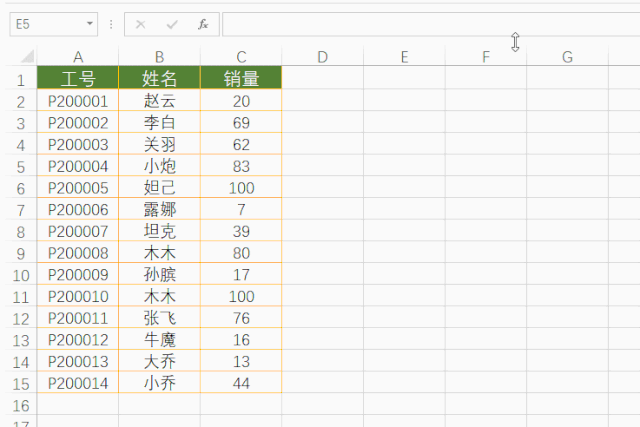The width and height of the screenshot is (640, 427).
Task: Click the 销量 header cell
Action: pos(241,78)
